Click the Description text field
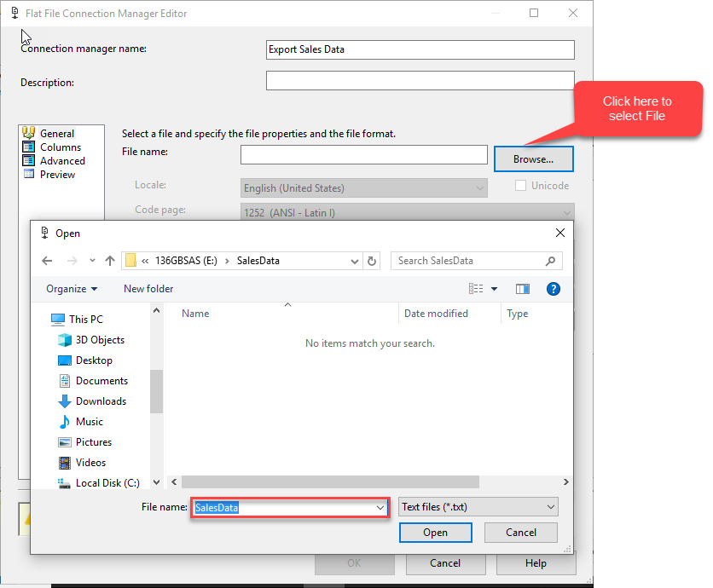This screenshot has width=713, height=588. 420,80
